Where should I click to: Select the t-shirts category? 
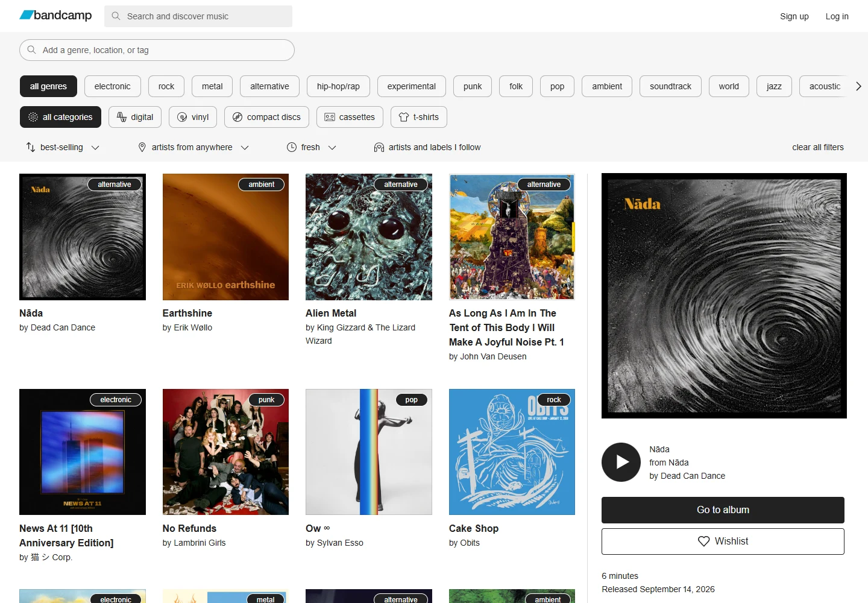click(x=419, y=117)
